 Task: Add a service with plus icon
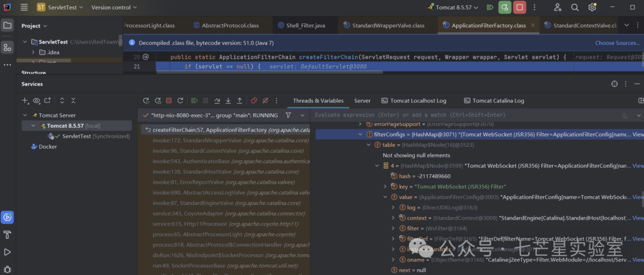[x=26, y=100]
